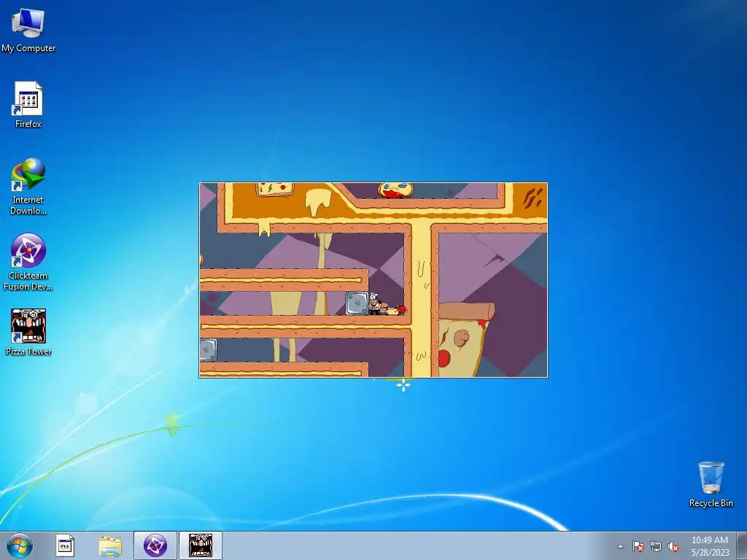Open the Action Center flag icon
Viewport: 747px width, 560px height.
638,546
